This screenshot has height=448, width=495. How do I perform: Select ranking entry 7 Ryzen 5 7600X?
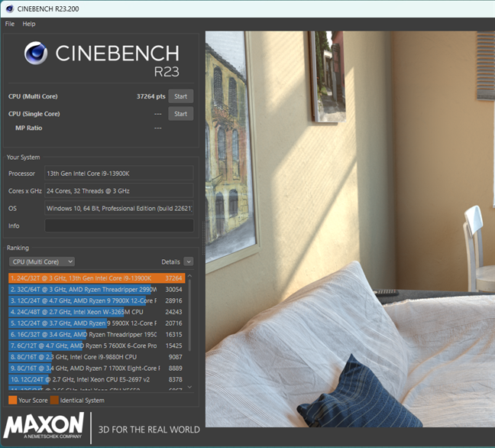[x=96, y=346]
